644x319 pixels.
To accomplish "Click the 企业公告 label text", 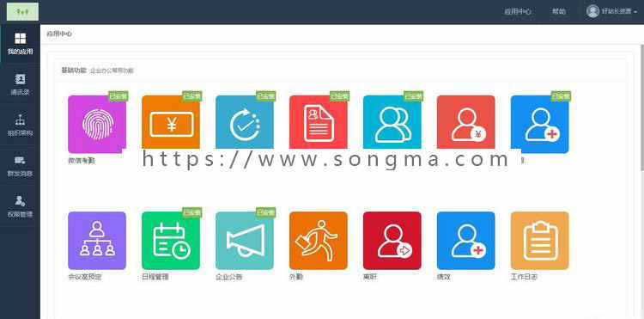I will [228, 277].
